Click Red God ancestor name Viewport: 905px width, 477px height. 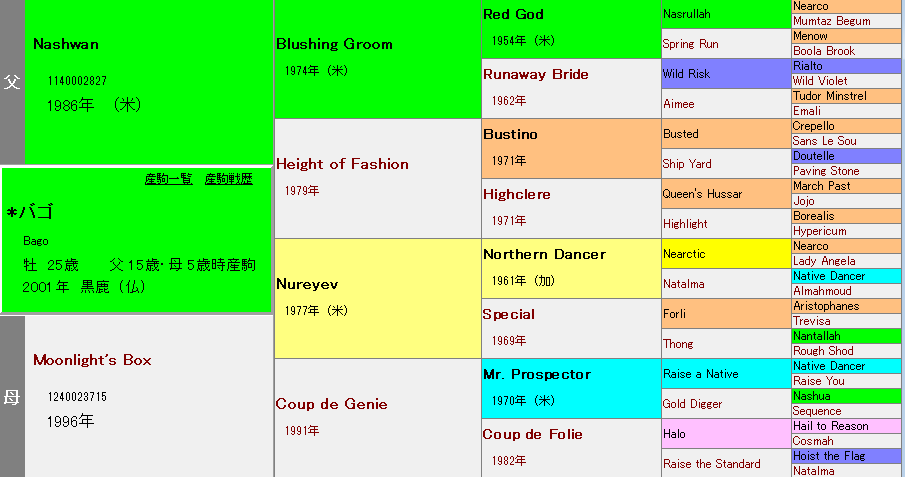[x=515, y=14]
